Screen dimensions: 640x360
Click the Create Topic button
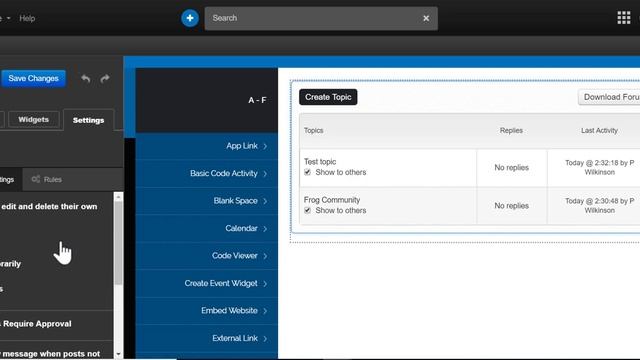coord(328,97)
